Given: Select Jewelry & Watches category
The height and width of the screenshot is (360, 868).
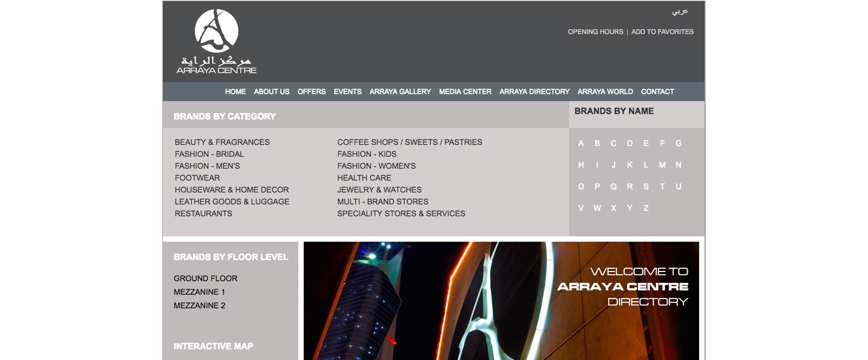Looking at the screenshot, I should click(x=379, y=190).
